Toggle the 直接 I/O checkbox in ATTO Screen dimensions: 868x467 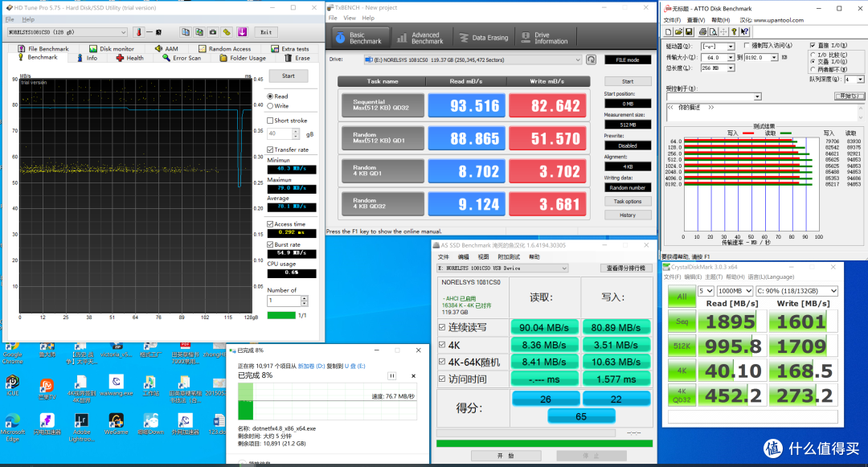tap(812, 45)
